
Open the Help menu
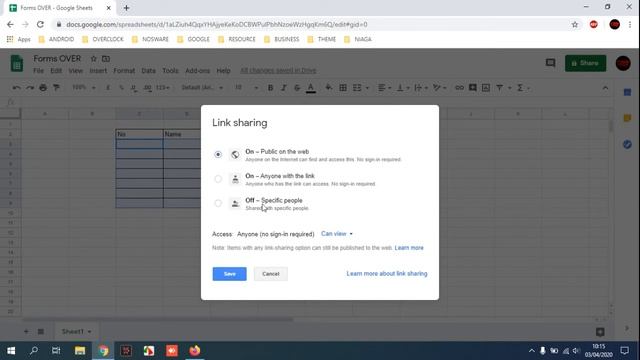(x=223, y=71)
